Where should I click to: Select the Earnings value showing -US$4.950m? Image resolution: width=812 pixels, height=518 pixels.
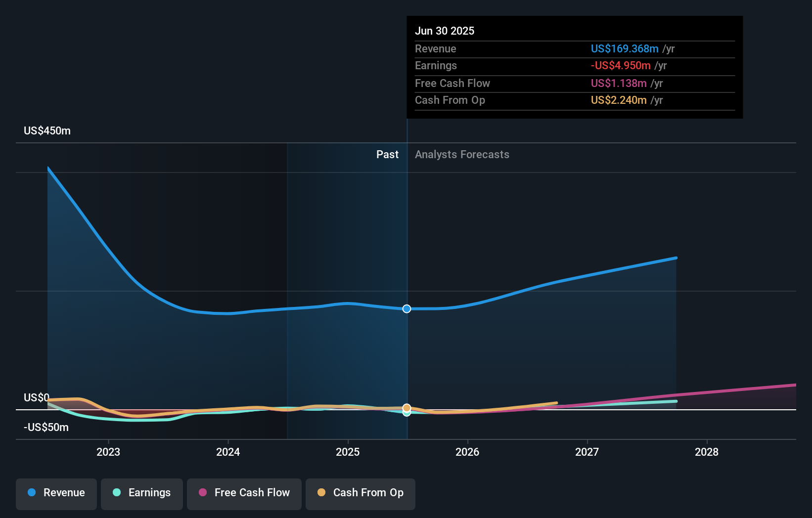click(x=620, y=65)
